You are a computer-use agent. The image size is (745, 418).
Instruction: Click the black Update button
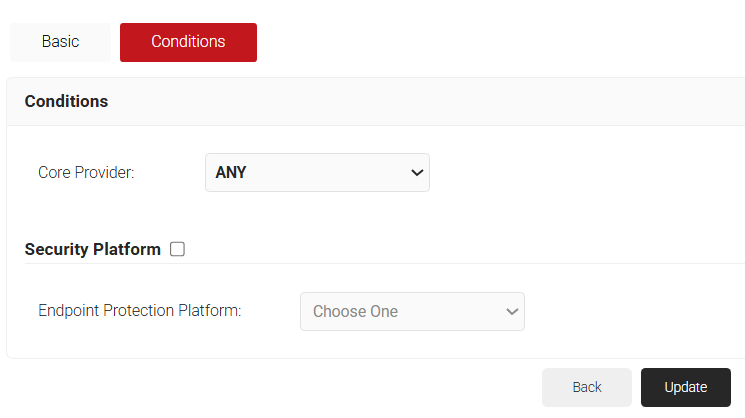[685, 387]
